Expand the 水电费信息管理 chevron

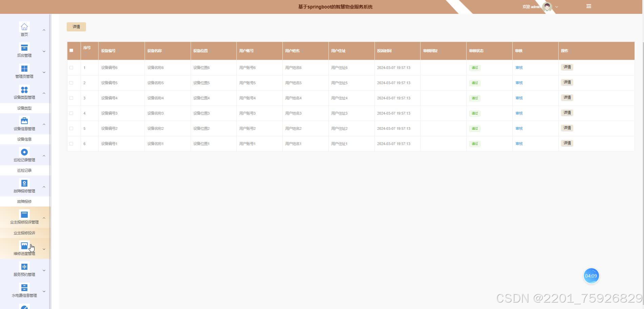44,291
